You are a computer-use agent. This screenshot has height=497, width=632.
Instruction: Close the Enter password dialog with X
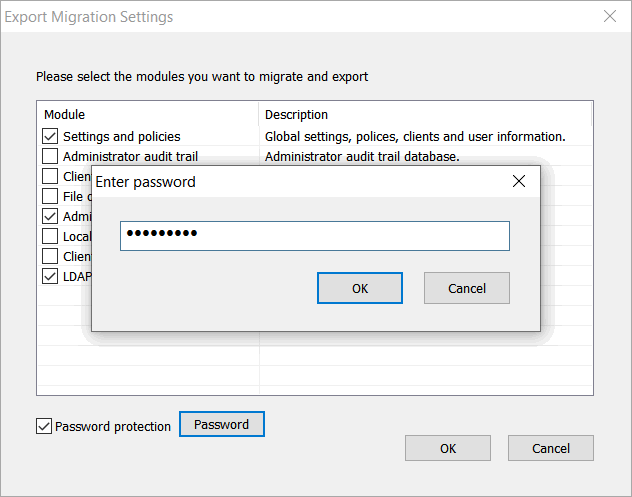pos(518,181)
